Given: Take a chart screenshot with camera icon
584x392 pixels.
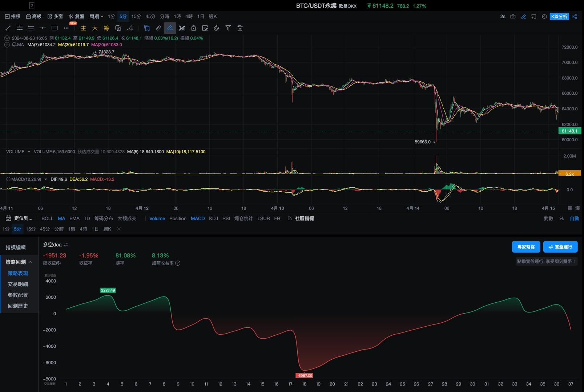Looking at the screenshot, I should click(x=513, y=16).
